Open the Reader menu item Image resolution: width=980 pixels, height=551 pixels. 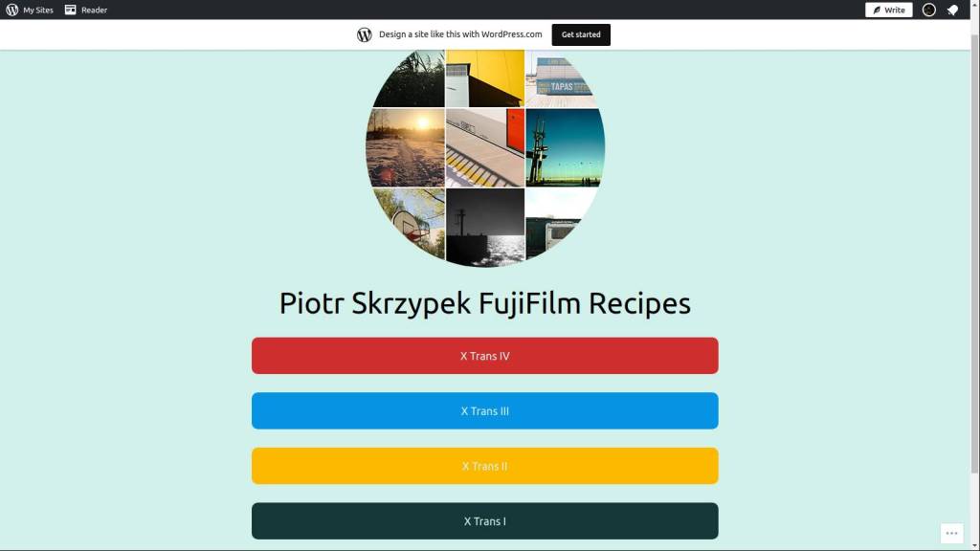[94, 10]
